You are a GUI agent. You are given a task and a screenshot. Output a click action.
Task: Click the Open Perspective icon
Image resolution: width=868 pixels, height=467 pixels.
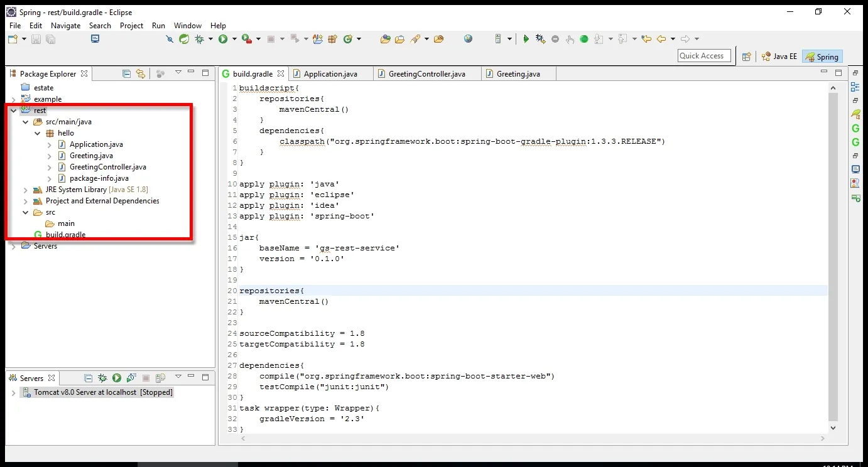pos(746,56)
